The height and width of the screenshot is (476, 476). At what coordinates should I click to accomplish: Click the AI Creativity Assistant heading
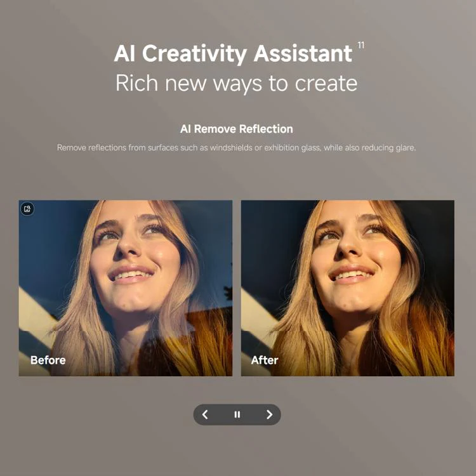click(233, 54)
